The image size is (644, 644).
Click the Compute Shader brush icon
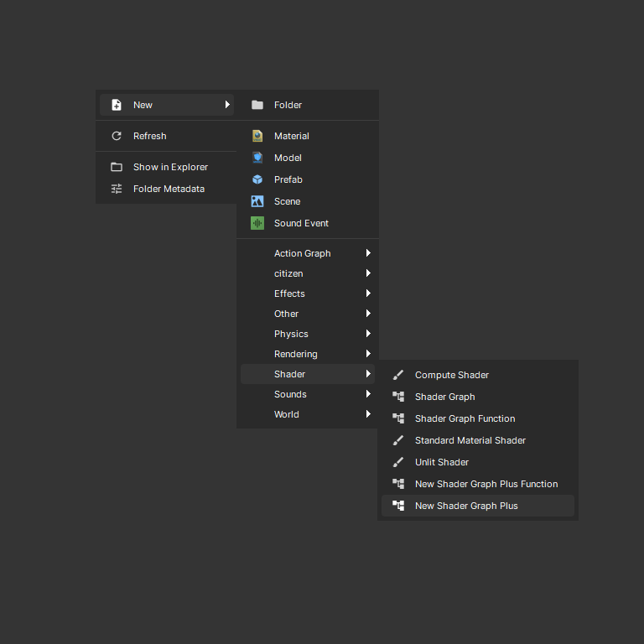(398, 375)
